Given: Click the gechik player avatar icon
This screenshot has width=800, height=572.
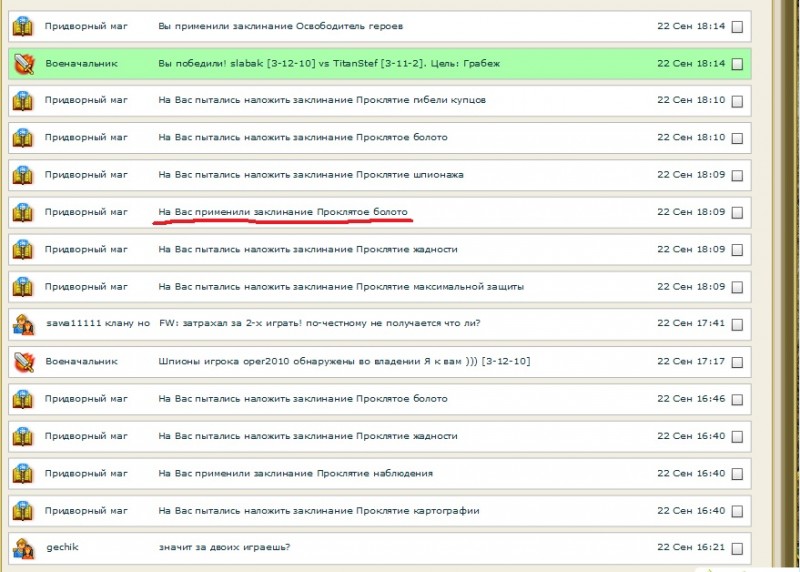Looking at the screenshot, I should (23, 548).
